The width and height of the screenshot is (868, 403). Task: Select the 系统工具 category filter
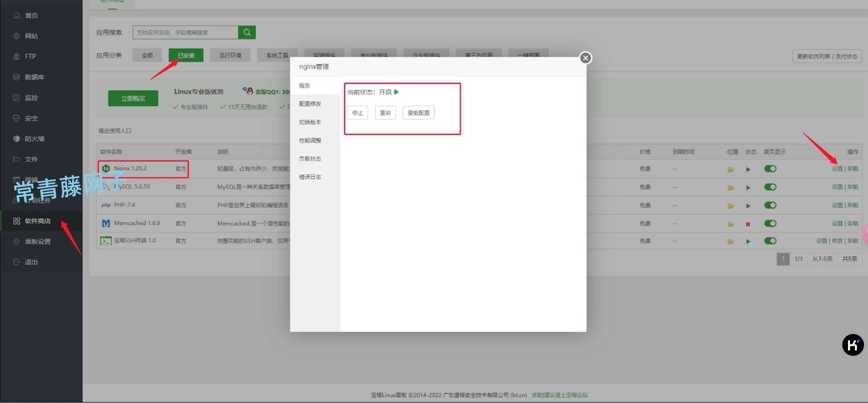point(277,55)
